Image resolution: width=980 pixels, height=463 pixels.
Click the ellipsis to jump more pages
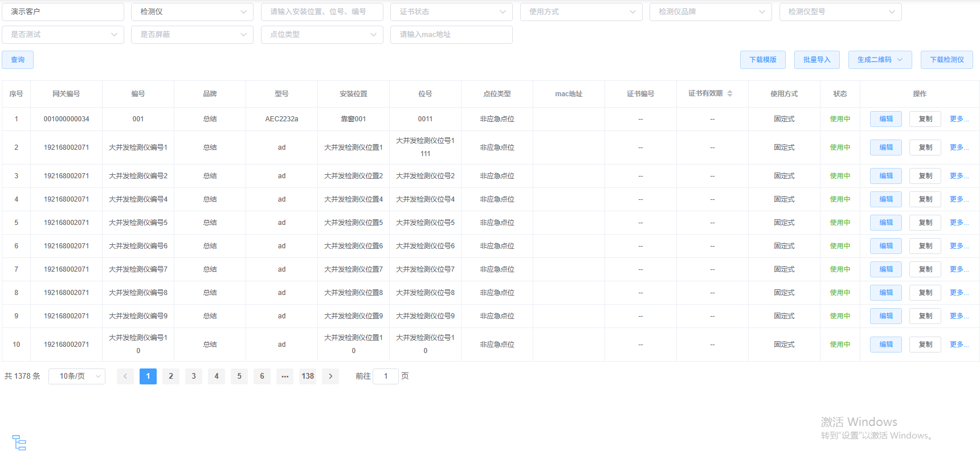point(285,376)
